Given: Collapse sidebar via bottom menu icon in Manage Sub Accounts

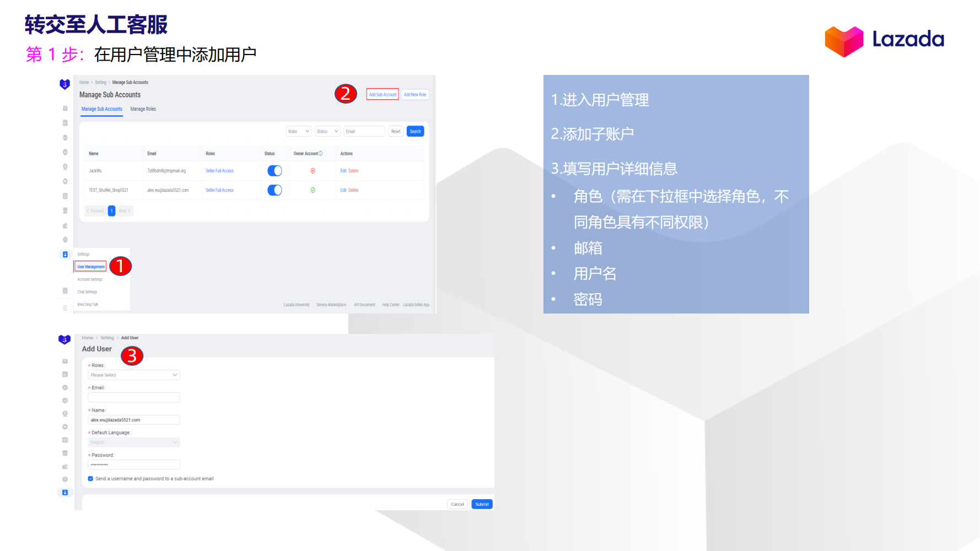Looking at the screenshot, I should point(65,308).
